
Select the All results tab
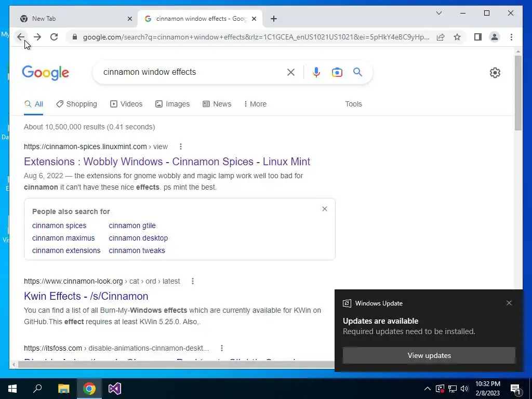point(34,104)
